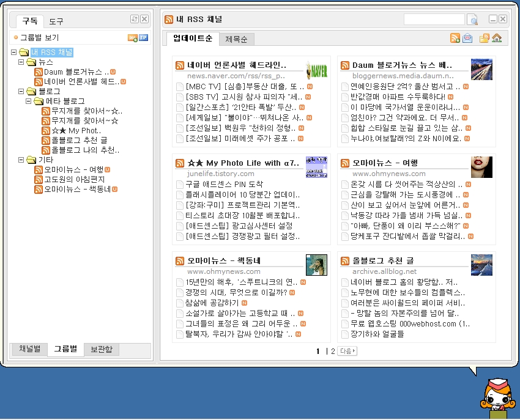Click the restore icon in subscription panel
Screen dimensions: 520x420
click(x=135, y=19)
